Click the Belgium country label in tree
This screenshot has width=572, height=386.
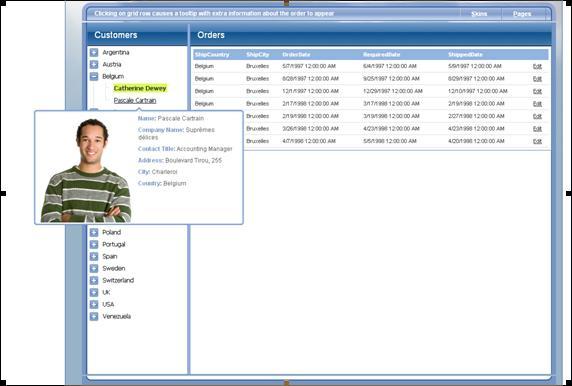coord(113,77)
